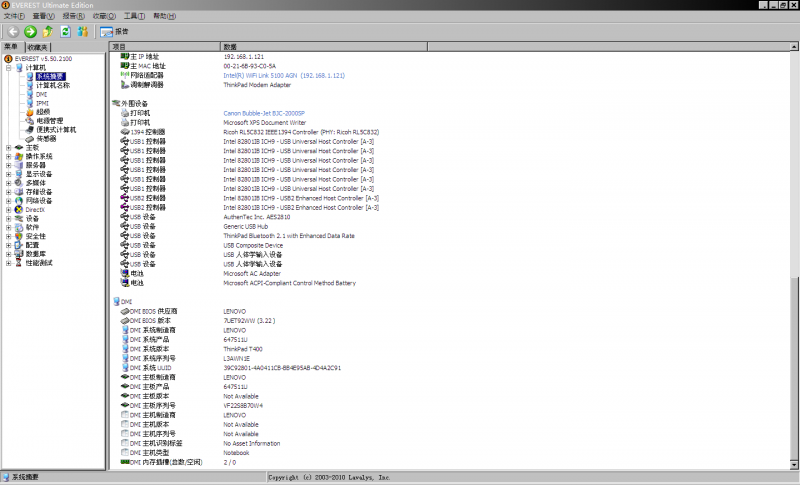Image resolution: width=800 pixels, height=485 pixels.
Task: Select the 192.168.1.121 IP address value
Action: click(x=243, y=57)
